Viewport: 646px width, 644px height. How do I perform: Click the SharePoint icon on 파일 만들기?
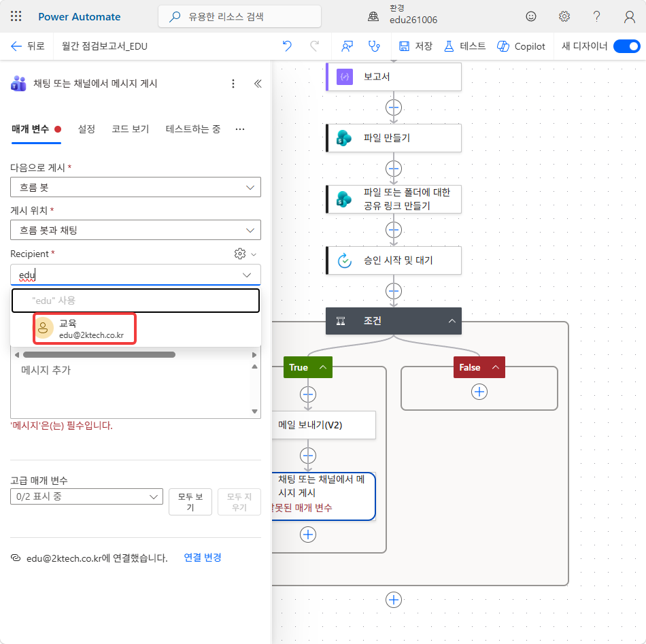[344, 138]
